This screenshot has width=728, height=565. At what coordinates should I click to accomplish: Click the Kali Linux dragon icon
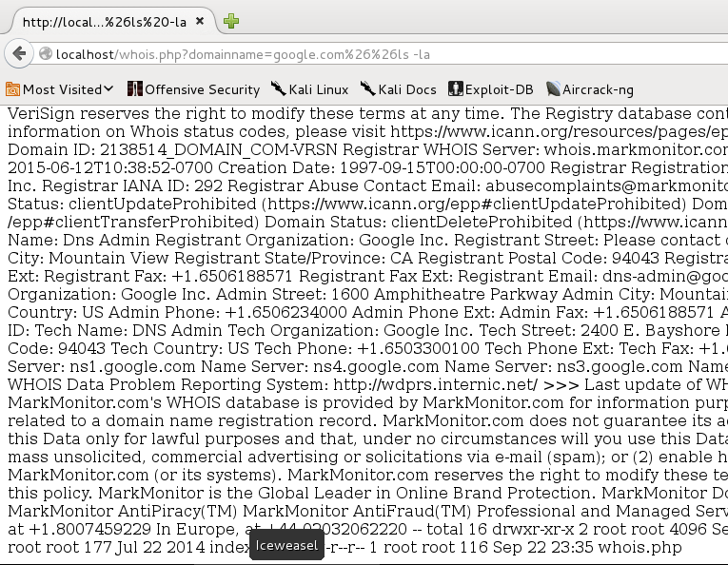pyautogui.click(x=278, y=88)
